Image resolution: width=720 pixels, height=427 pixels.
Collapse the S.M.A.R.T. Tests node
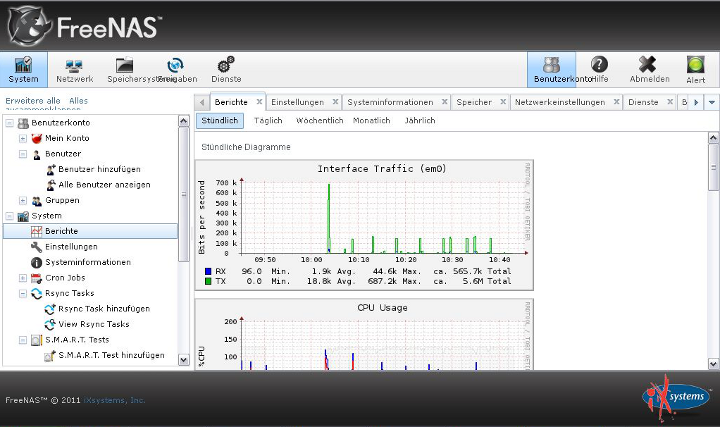click(23, 340)
